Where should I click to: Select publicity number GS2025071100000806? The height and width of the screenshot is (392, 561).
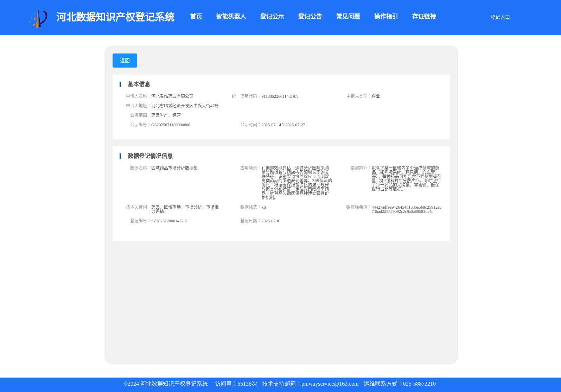(x=171, y=125)
